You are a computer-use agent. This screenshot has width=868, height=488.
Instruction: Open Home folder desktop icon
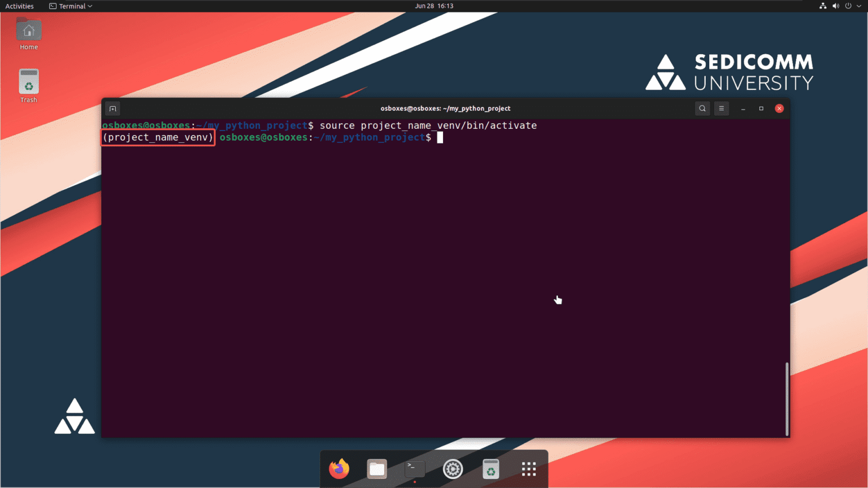coord(29,34)
